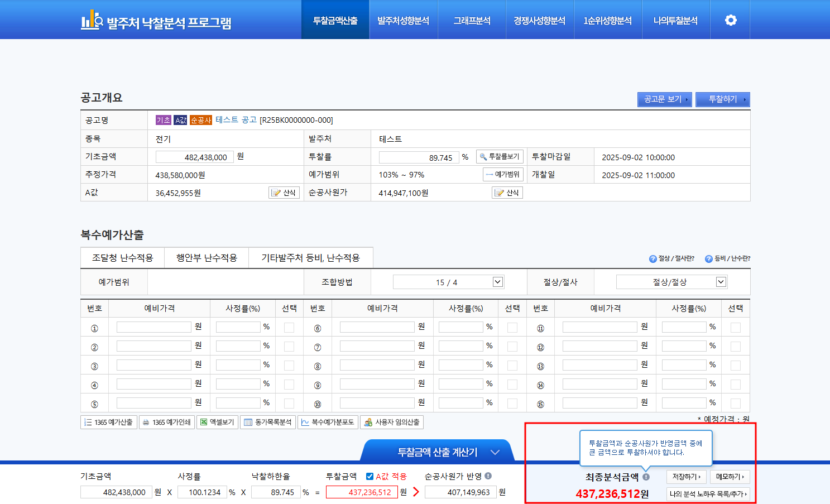Open 발주처성향분석 menu
The image size is (830, 504).
404,20
